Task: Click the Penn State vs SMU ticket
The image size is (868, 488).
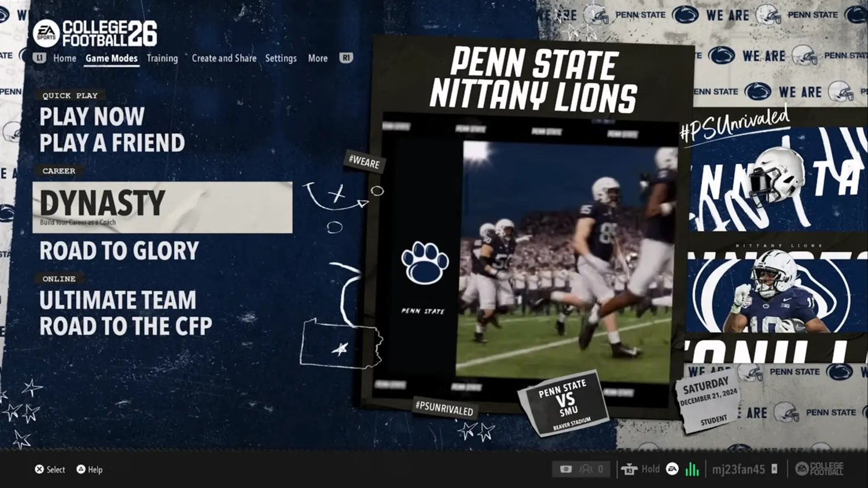Action: [564, 404]
